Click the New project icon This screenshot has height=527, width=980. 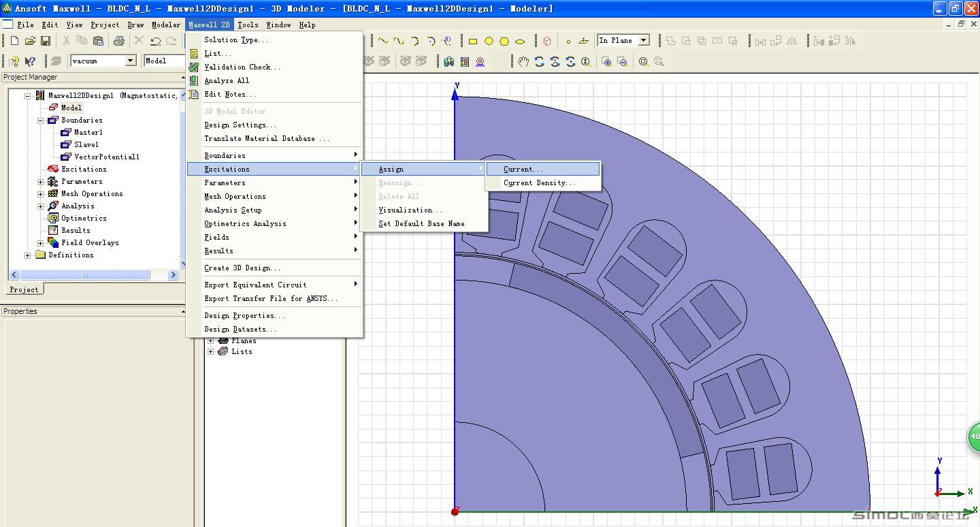pyautogui.click(x=14, y=41)
